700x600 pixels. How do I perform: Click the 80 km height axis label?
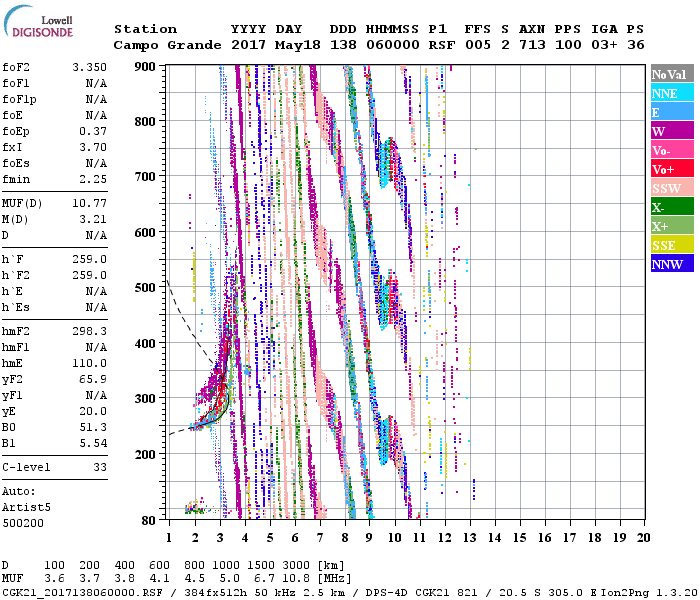click(148, 520)
